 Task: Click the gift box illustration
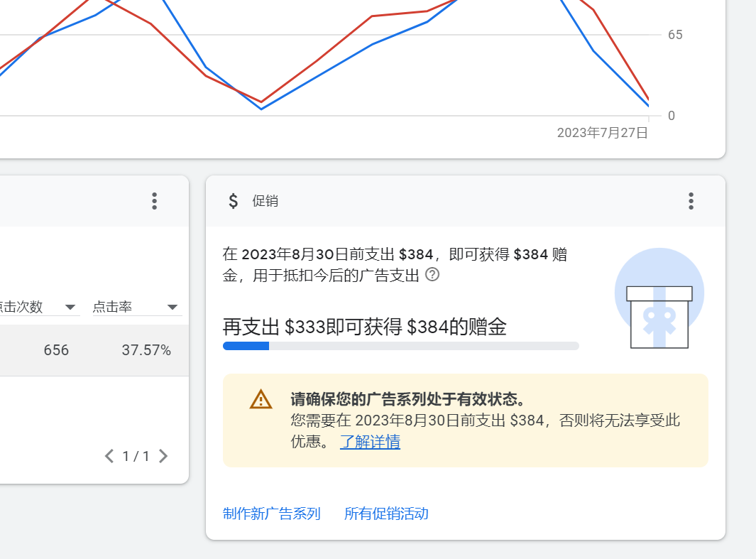(659, 300)
